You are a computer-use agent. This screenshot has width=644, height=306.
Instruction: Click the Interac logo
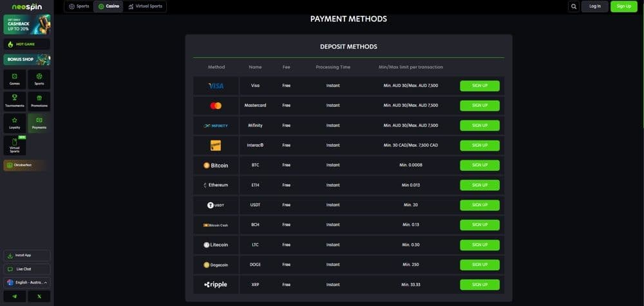click(x=216, y=146)
